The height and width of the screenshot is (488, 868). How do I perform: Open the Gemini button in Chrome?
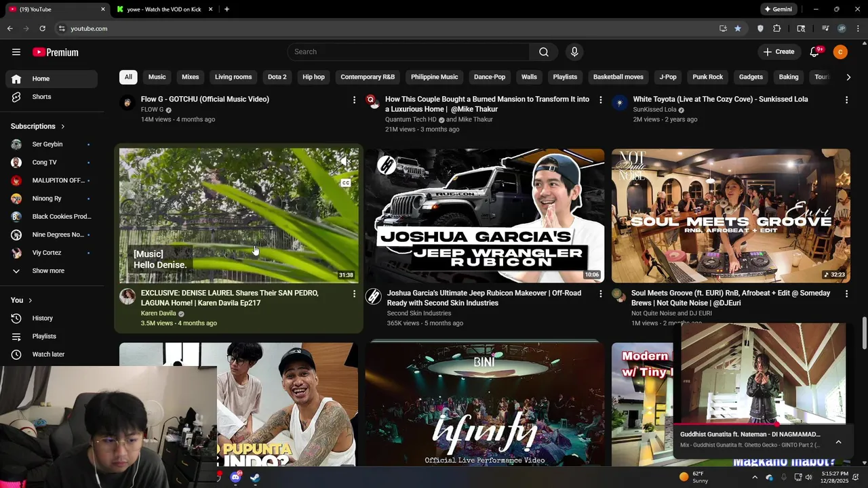point(778,9)
